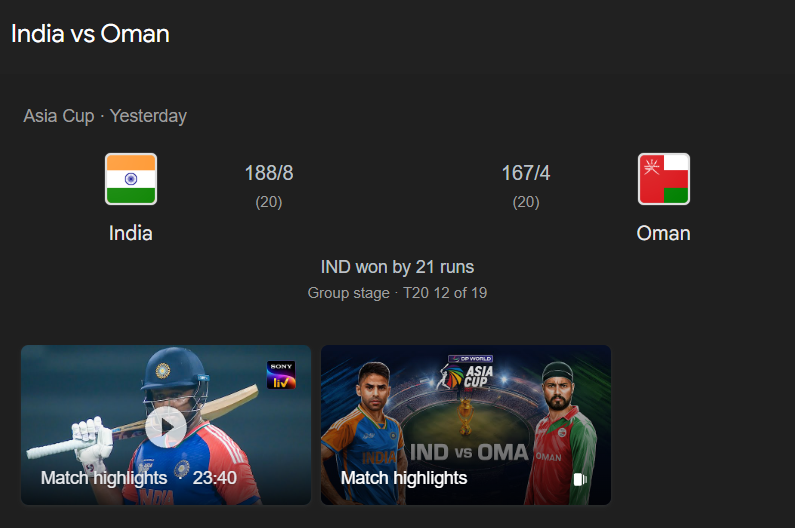
Task: Click the Sony LIV logo badge
Action: [x=281, y=375]
